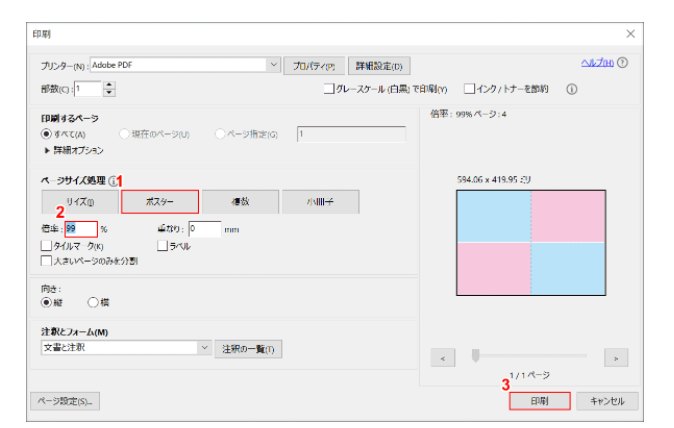Select 横 orientation radio button
Image resolution: width=674 pixels, height=428 pixels.
(x=94, y=301)
